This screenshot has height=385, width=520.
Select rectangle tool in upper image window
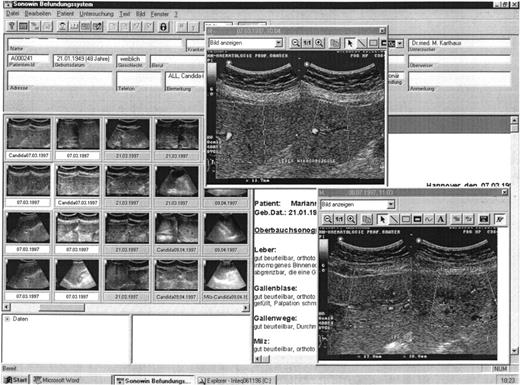tap(373, 43)
